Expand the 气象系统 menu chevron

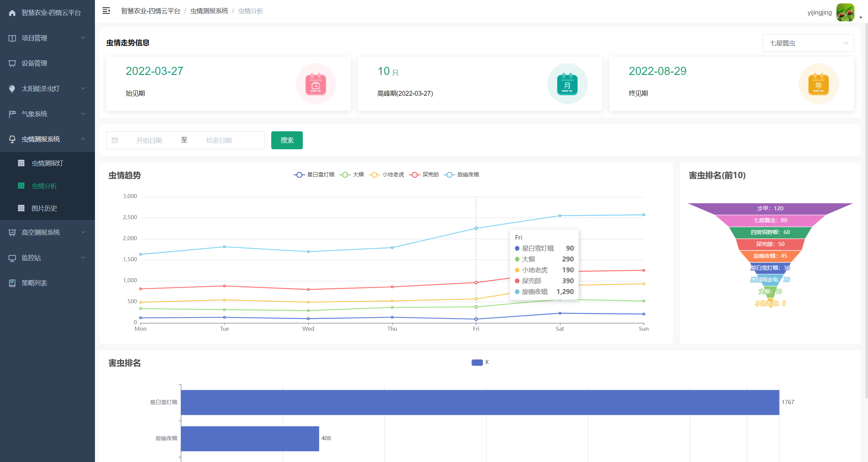[x=83, y=114]
